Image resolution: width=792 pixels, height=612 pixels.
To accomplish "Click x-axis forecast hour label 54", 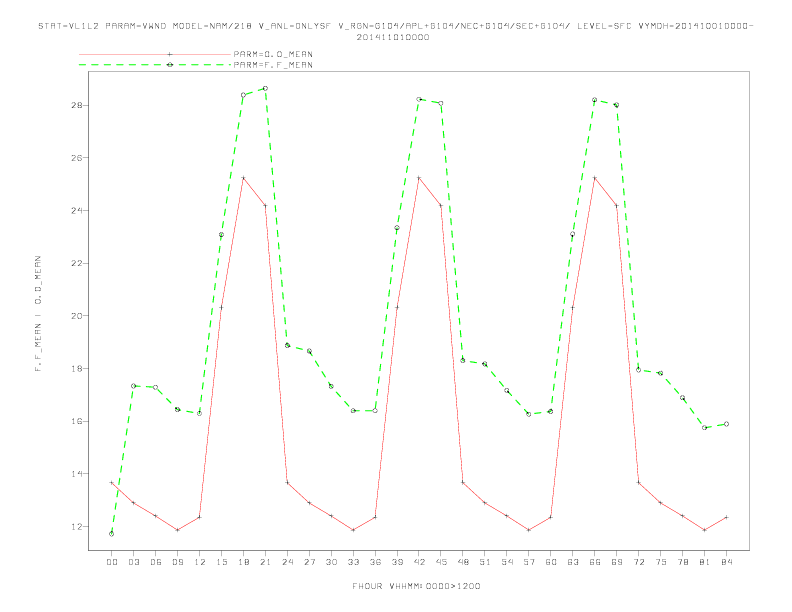I will point(507,562).
